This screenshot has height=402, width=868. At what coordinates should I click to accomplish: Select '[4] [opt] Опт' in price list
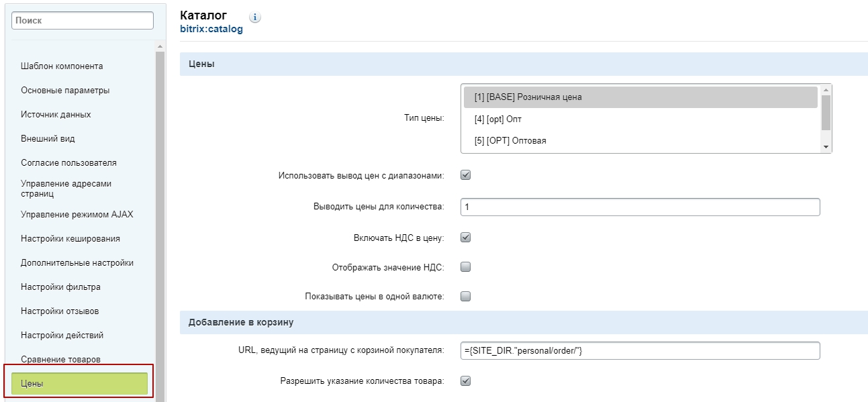[640, 119]
